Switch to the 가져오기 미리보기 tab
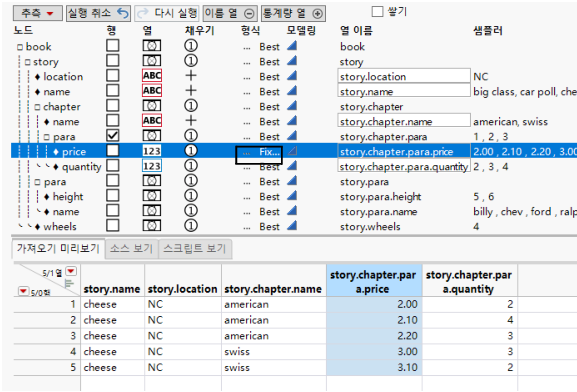Screen dimensions: 577x392 tap(58, 248)
